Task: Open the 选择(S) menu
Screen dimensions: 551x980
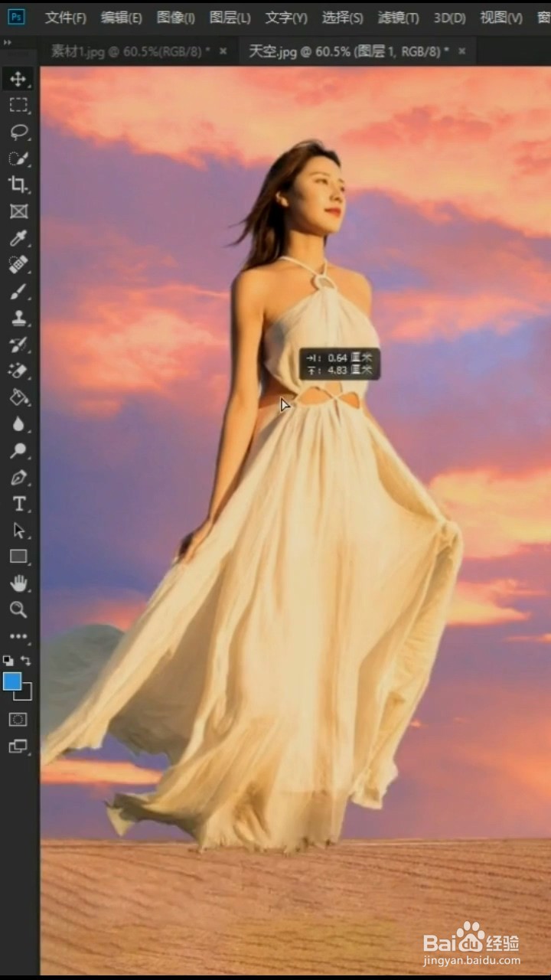Action: pyautogui.click(x=342, y=18)
